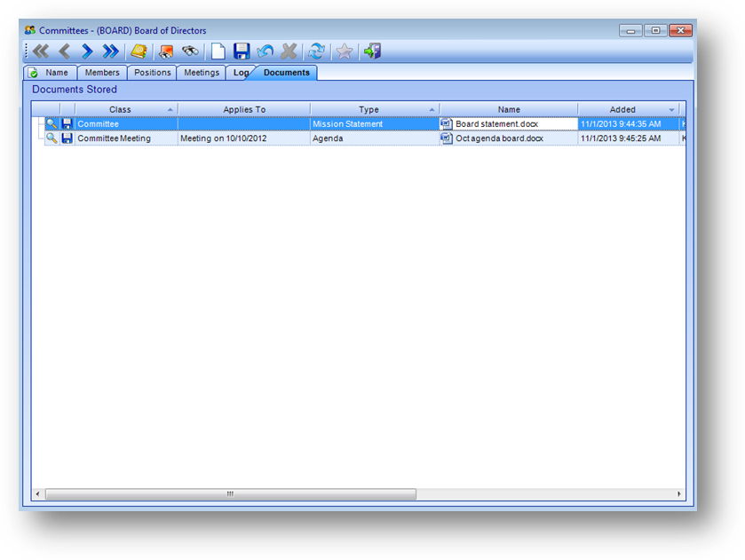Image resolution: width=745 pixels, height=560 pixels.
Task: Jump to the first record with double-left arrows
Action: pyautogui.click(x=41, y=51)
